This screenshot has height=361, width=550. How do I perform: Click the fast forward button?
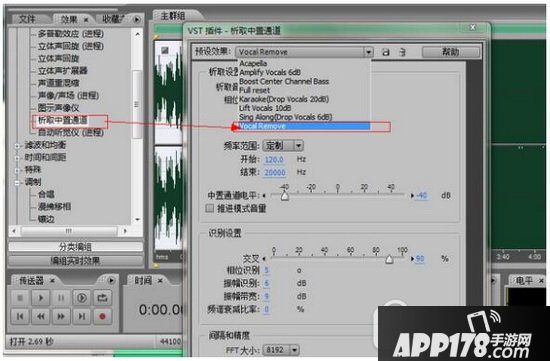pos(61,316)
